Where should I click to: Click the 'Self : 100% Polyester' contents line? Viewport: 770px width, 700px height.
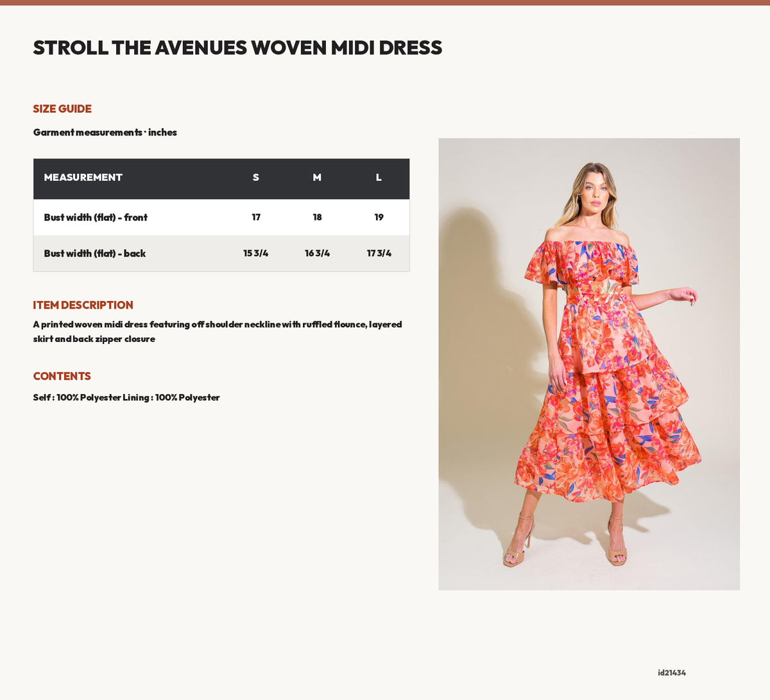coord(126,398)
